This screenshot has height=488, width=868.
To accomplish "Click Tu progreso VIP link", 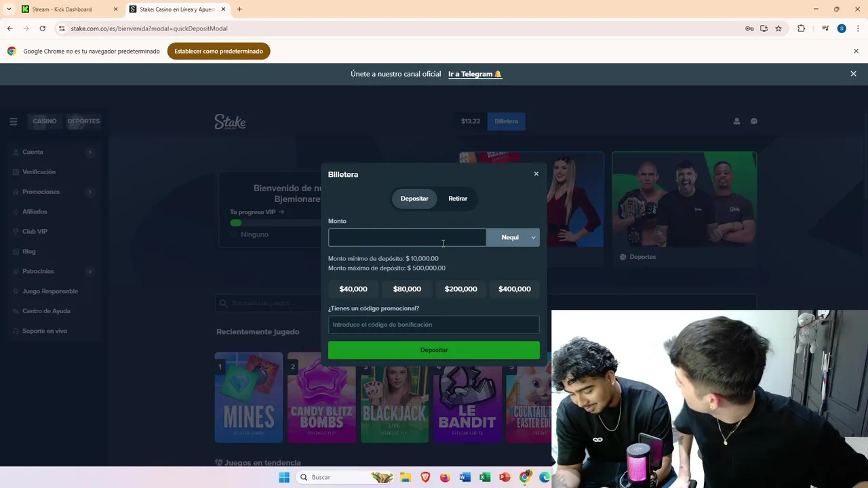I will 257,212.
